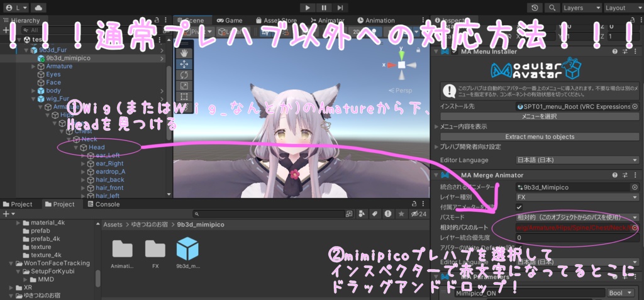Image resolution: width=644 pixels, height=300 pixels.
Task: Expand メニュー内容を表示 foldout
Action: point(436,126)
